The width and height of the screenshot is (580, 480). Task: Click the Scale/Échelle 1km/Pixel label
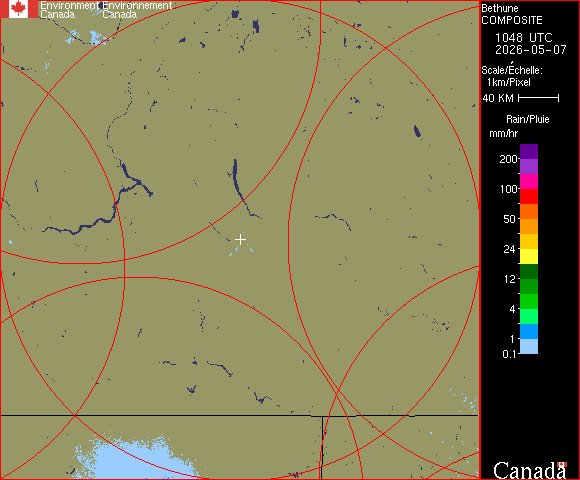(512, 76)
